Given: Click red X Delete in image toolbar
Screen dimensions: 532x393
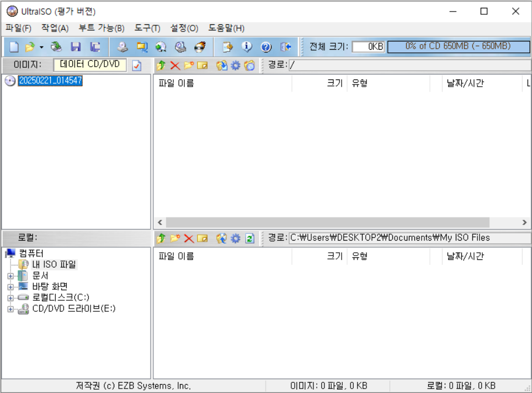Looking at the screenshot, I should pos(175,65).
